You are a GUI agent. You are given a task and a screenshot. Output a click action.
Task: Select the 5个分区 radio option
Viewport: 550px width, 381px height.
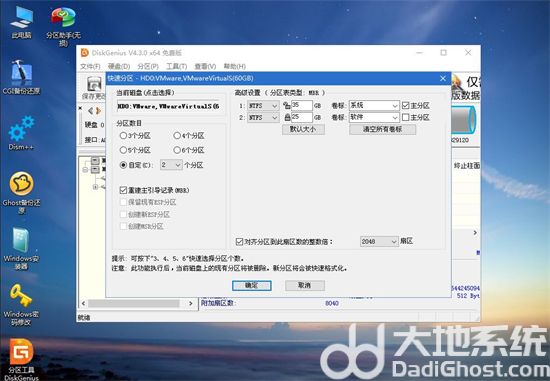[123, 150]
